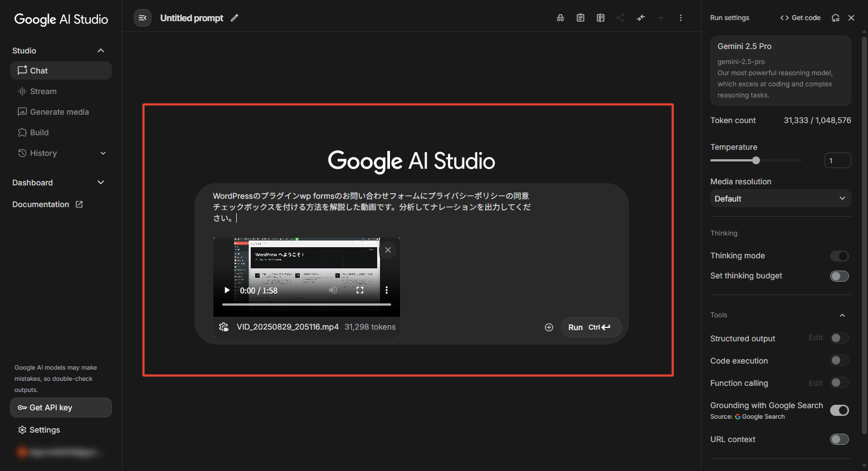This screenshot has width=868, height=471.
Task: Edit the Untitled prompt title pencil icon
Action: coord(235,18)
